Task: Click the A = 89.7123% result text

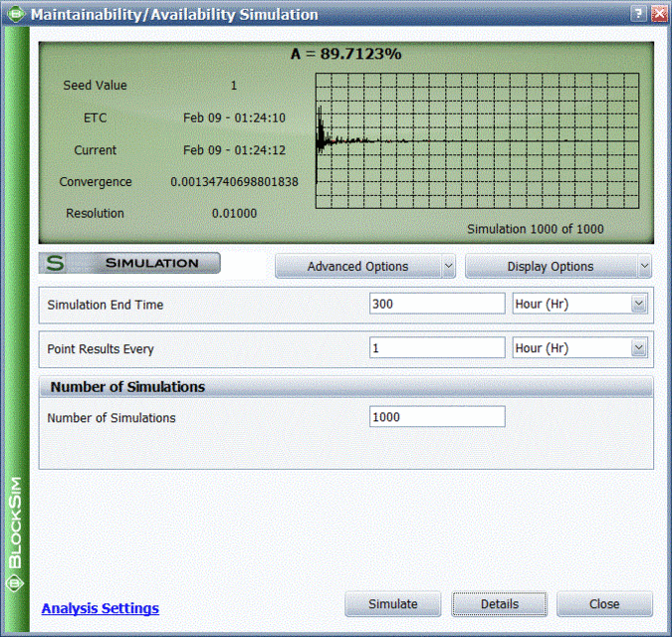Action: tap(346, 54)
